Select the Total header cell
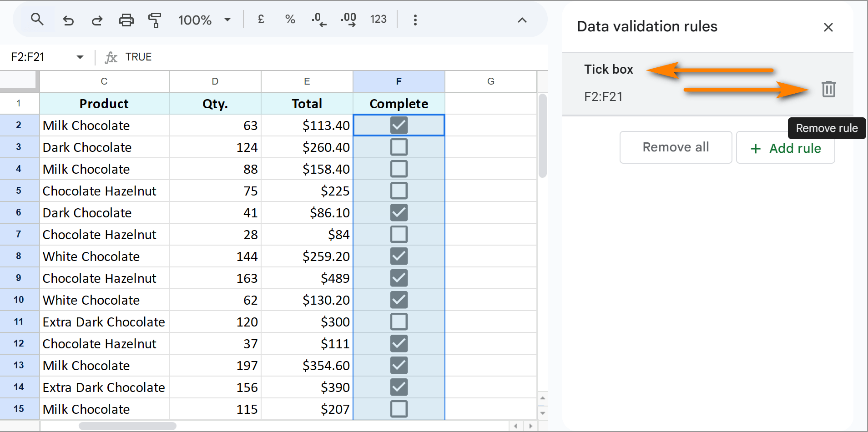 click(x=307, y=103)
